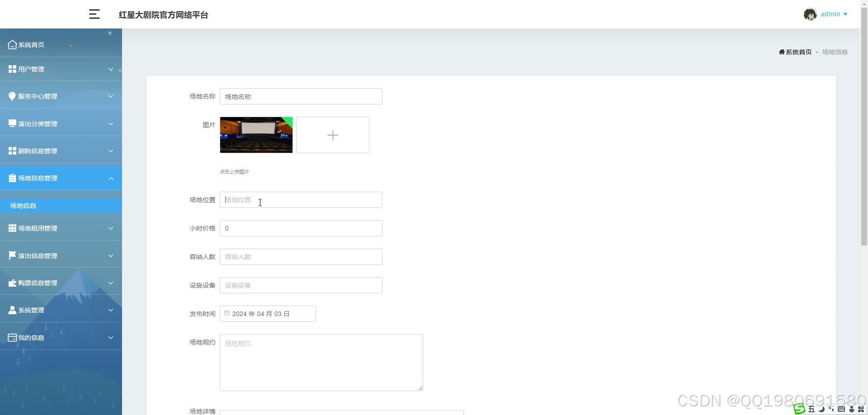Image resolution: width=868 pixels, height=415 pixels.
Task: Expand 用户管理 menu chevron
Action: click(x=111, y=69)
